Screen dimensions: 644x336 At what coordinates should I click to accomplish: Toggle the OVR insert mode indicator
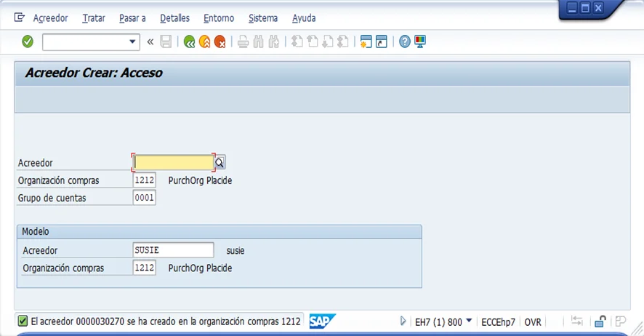click(533, 321)
